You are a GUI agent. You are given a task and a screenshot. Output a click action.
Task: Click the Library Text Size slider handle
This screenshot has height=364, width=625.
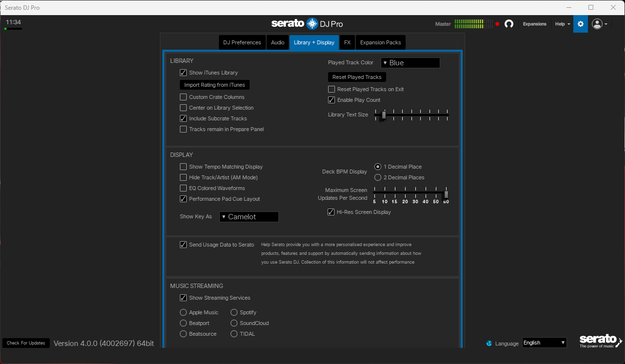384,115
